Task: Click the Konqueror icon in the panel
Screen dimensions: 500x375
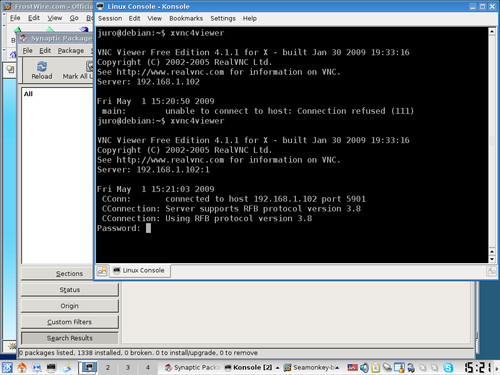Action: 67,367
